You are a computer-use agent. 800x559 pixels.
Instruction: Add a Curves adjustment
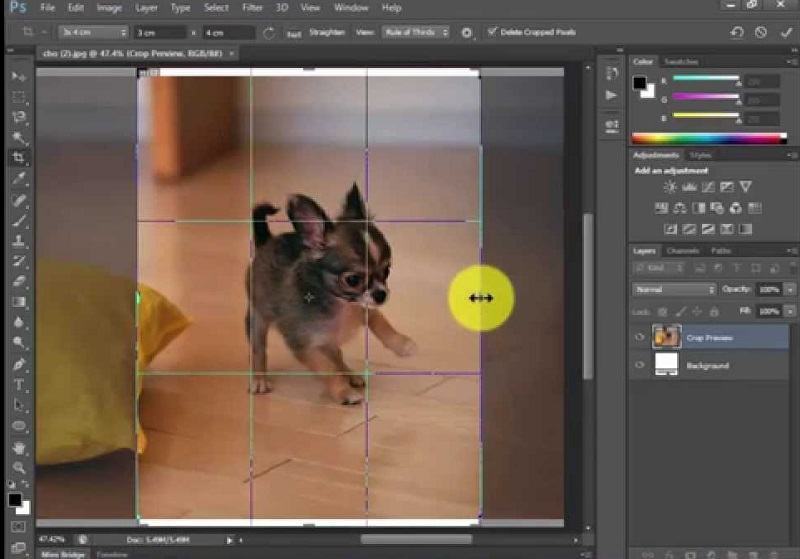pyautogui.click(x=708, y=187)
